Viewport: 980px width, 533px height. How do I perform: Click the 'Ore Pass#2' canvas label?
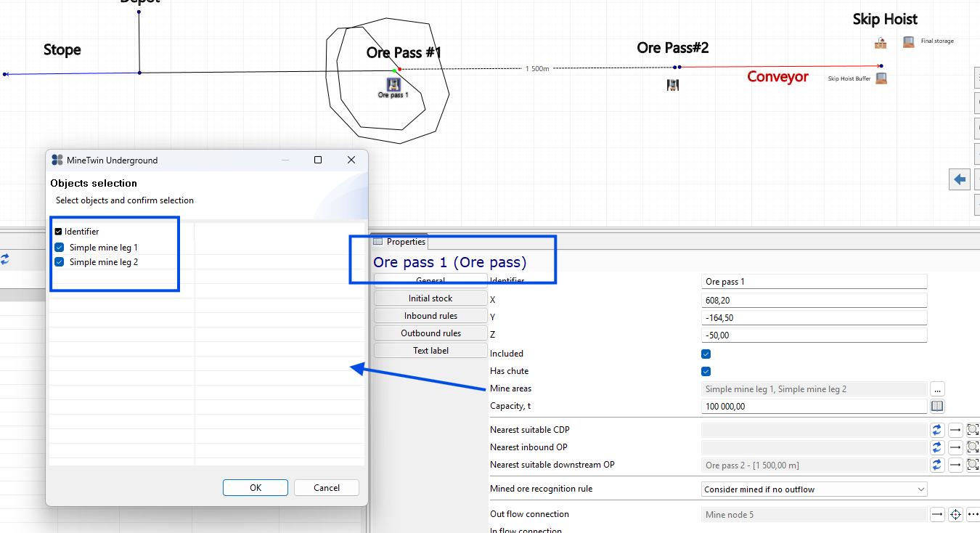[x=673, y=48]
